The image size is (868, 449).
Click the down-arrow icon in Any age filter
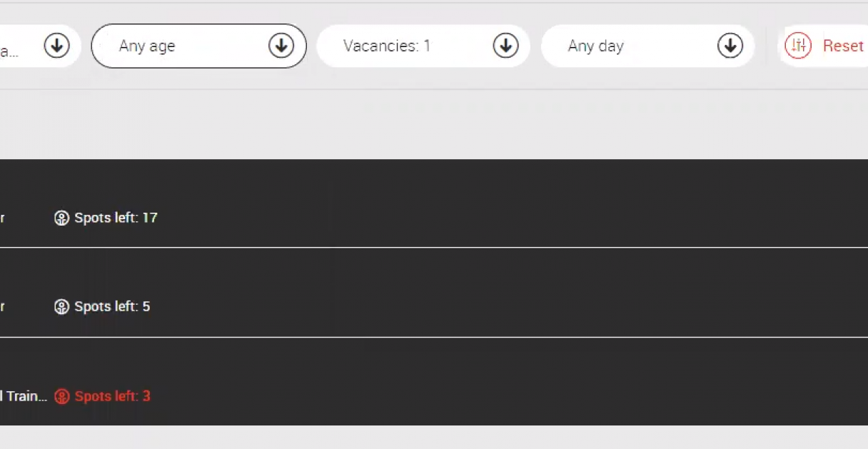click(281, 46)
